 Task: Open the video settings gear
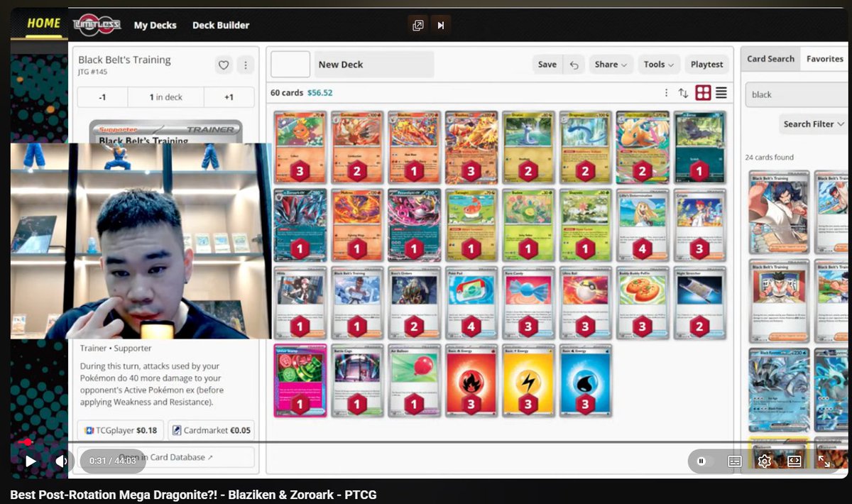click(764, 461)
